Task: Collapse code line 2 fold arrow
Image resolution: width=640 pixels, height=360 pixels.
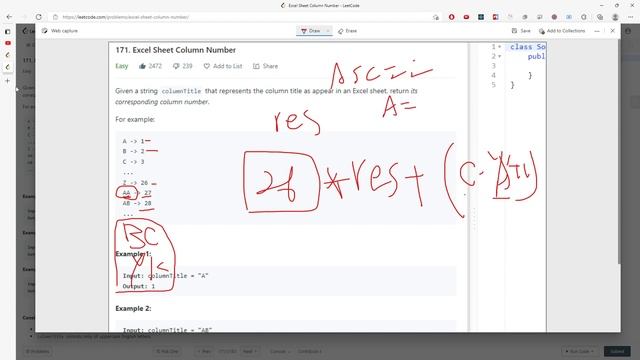Action: [x=499, y=56]
